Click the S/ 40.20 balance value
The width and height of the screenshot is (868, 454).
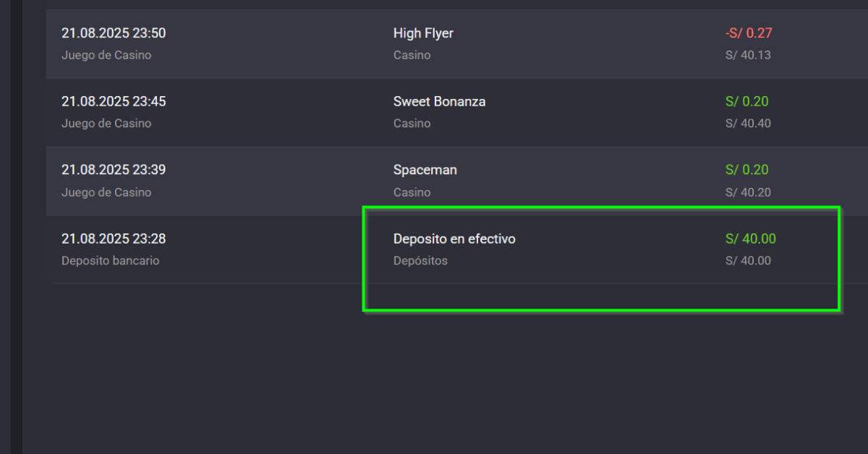pos(748,192)
